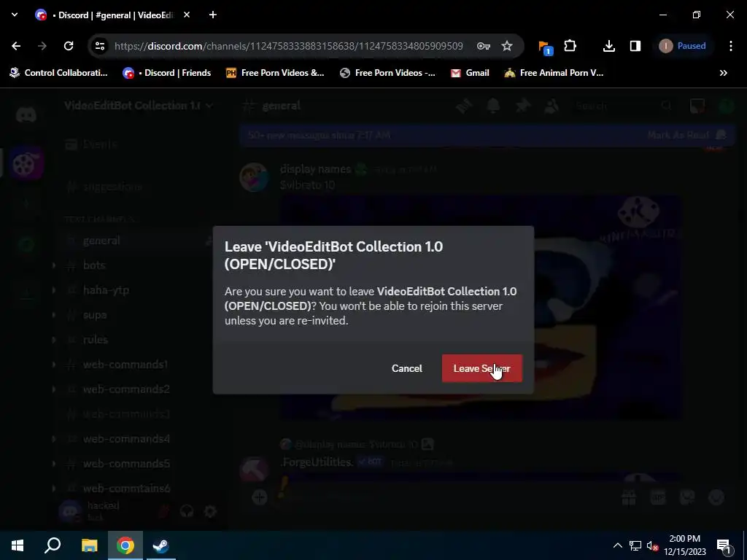Close the Discord browser tab
The height and width of the screenshot is (560, 747).
[187, 15]
